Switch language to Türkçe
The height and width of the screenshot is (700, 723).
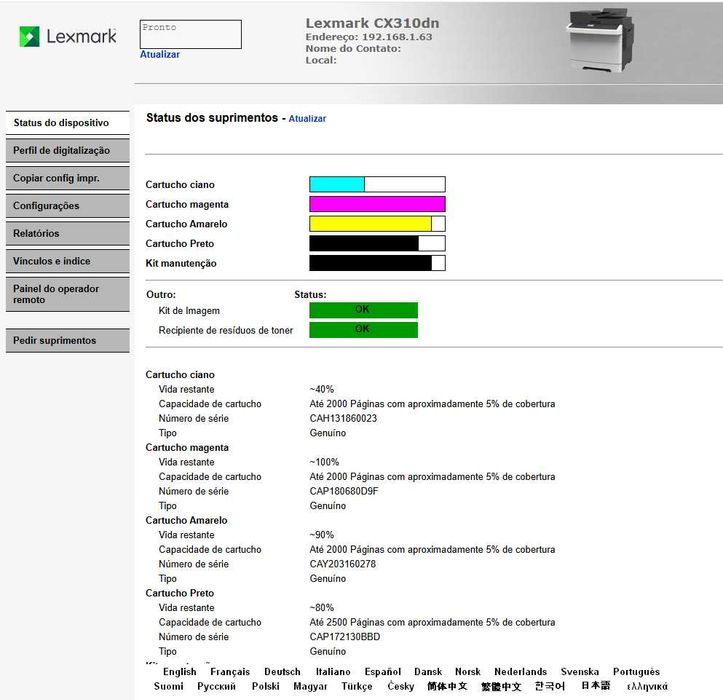coord(357,686)
